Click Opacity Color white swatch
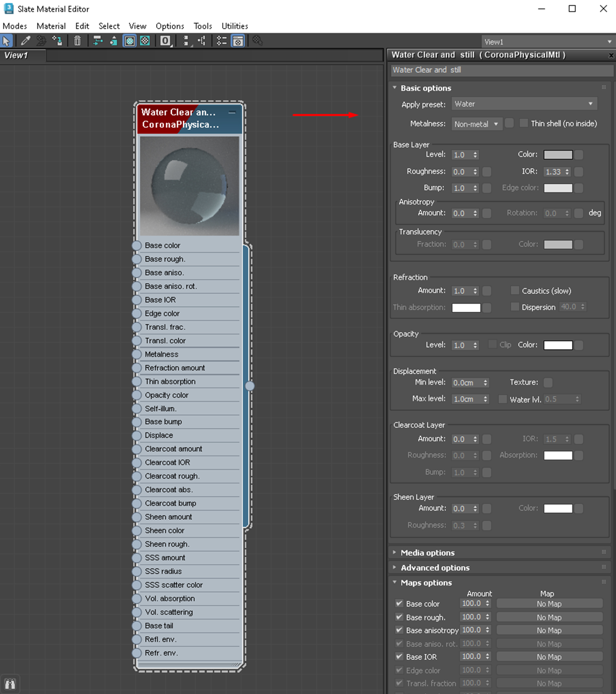This screenshot has height=694, width=616. pyautogui.click(x=558, y=345)
